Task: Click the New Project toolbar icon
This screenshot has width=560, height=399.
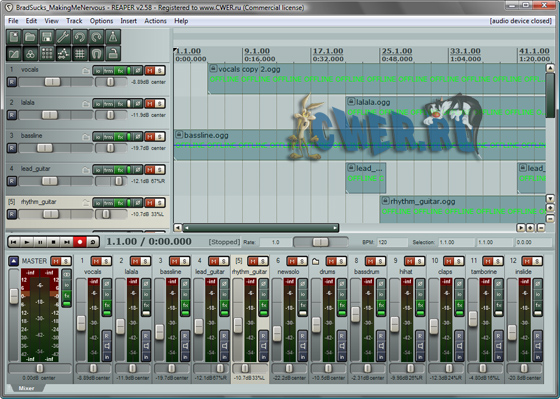Action: [x=14, y=37]
